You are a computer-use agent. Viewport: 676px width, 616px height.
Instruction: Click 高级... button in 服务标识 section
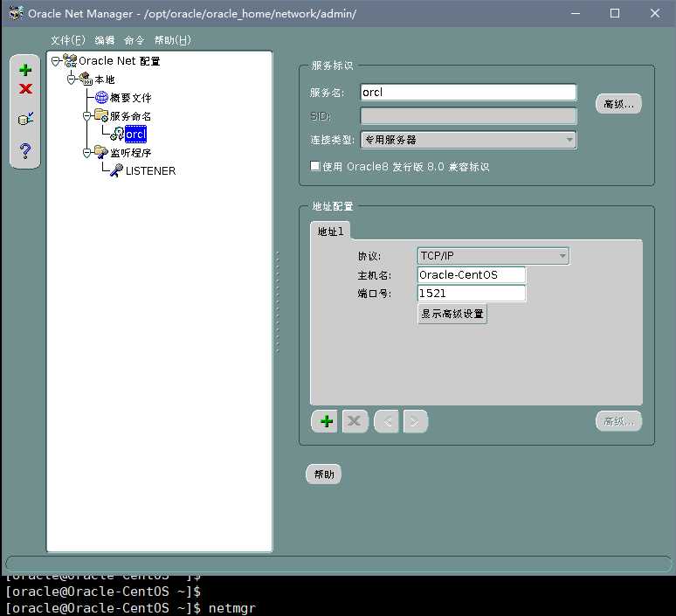tap(618, 104)
